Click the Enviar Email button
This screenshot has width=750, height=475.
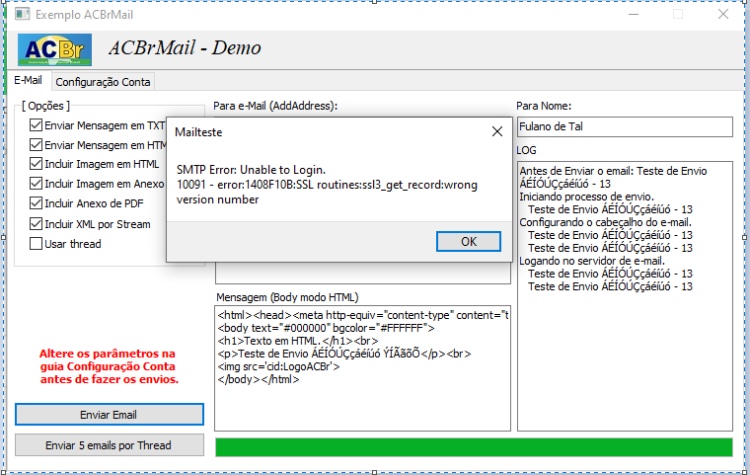tap(109, 415)
